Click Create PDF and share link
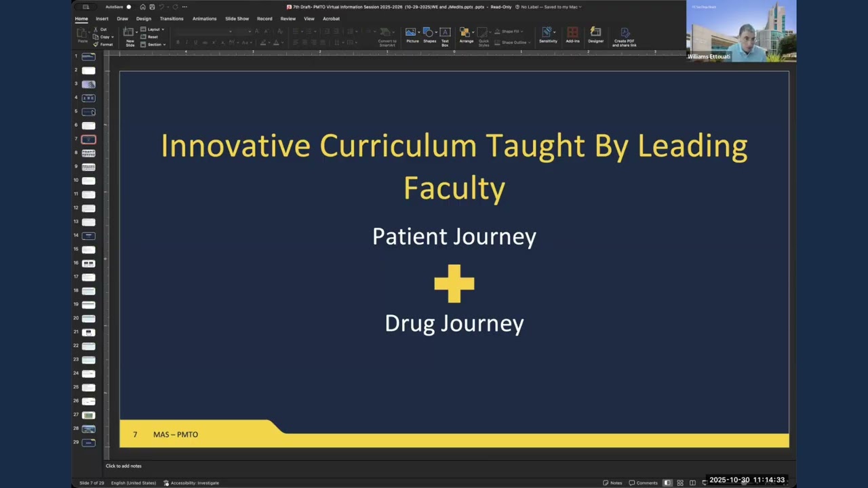 625,37
